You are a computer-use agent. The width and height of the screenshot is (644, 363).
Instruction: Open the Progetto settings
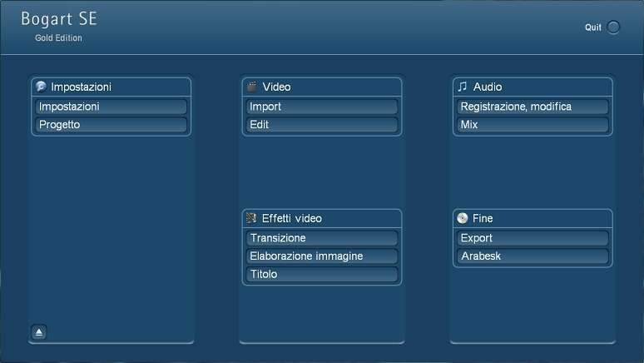111,125
